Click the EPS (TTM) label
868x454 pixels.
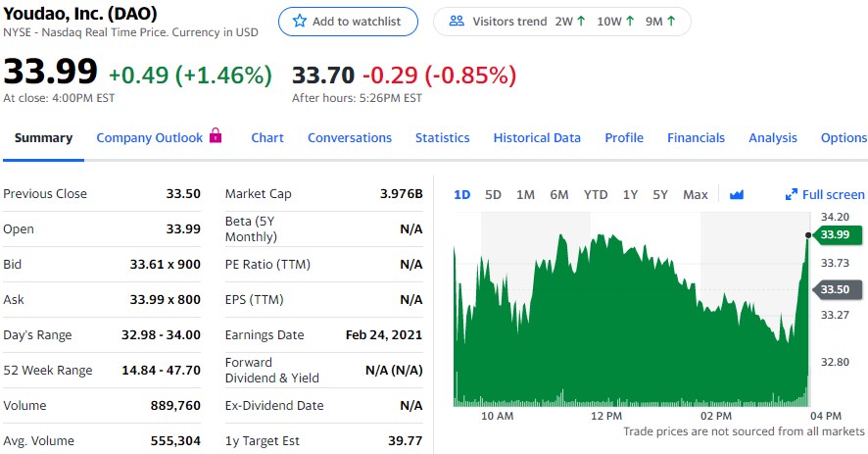(x=254, y=300)
